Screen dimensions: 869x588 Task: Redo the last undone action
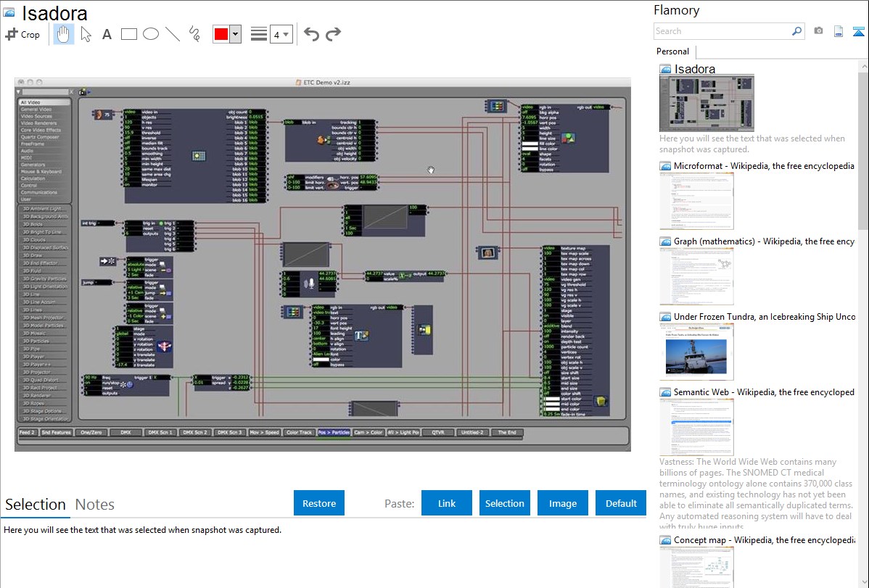click(x=333, y=34)
